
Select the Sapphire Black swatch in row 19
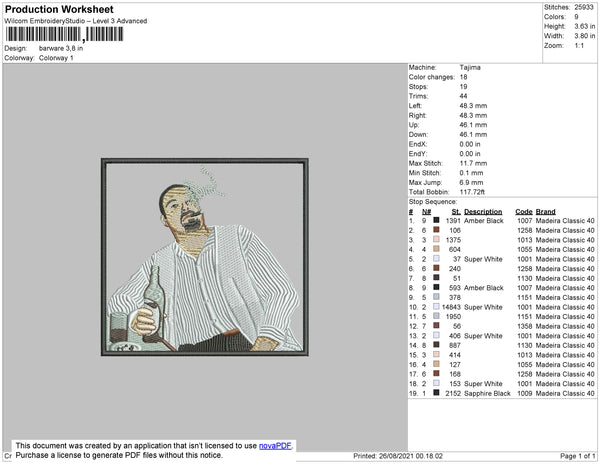coord(436,393)
